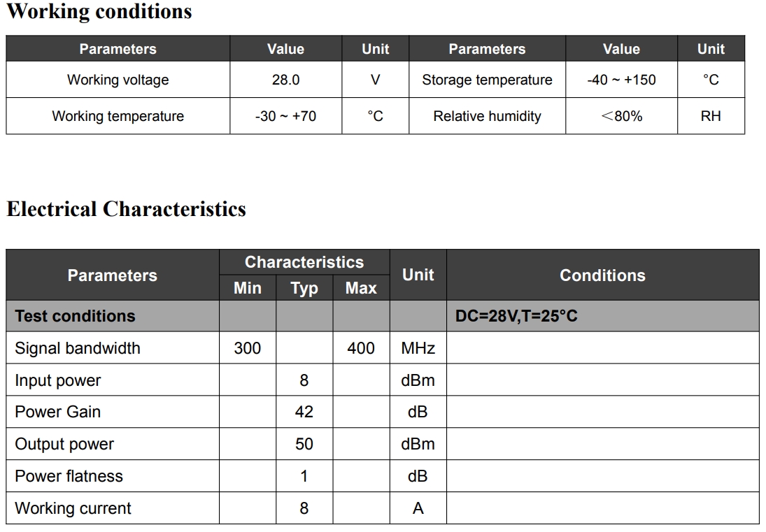Select the 28.0 voltage value

(x=286, y=80)
